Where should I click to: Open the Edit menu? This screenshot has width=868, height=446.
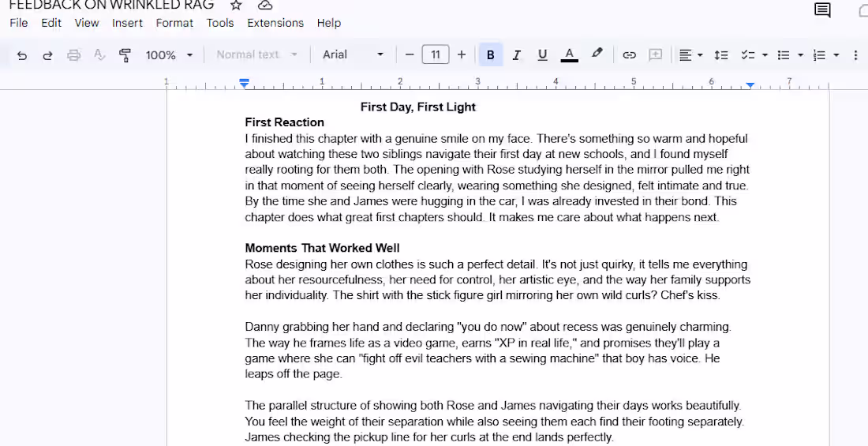point(51,23)
